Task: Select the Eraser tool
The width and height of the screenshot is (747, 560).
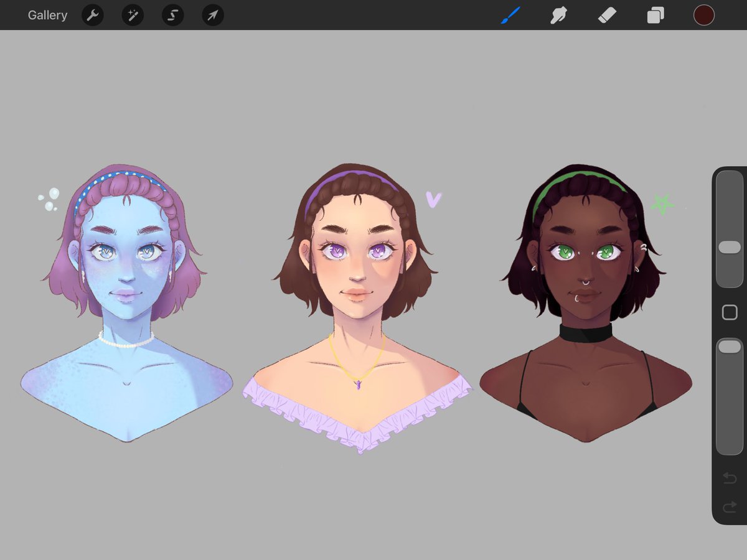Action: click(607, 15)
